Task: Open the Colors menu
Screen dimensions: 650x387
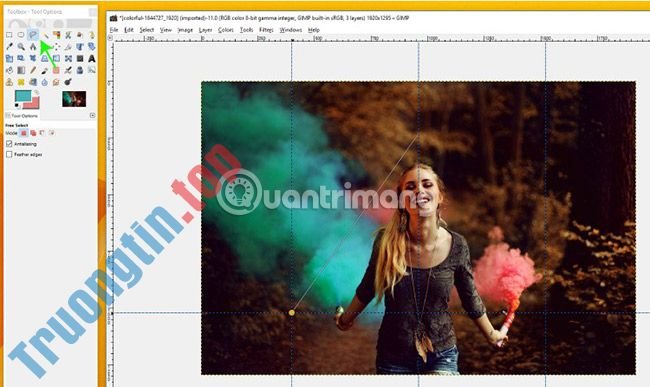Action: click(x=226, y=30)
